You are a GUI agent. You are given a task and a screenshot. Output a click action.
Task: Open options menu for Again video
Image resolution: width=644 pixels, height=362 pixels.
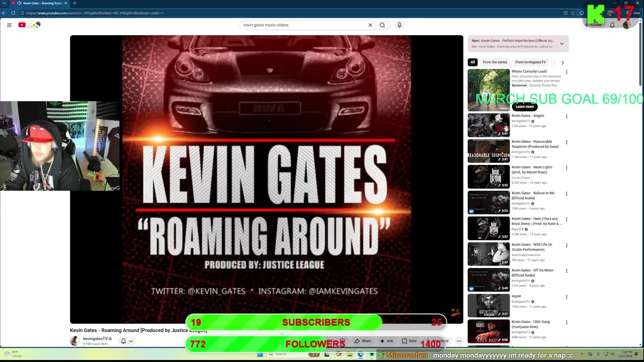pyautogui.click(x=567, y=297)
